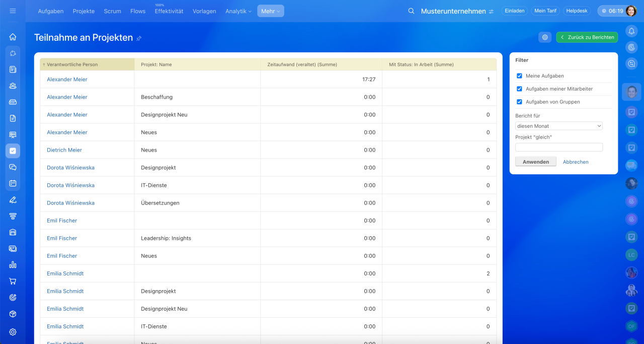The image size is (644, 344).
Task: Go back via Zurück zu Berichten
Action: click(587, 37)
